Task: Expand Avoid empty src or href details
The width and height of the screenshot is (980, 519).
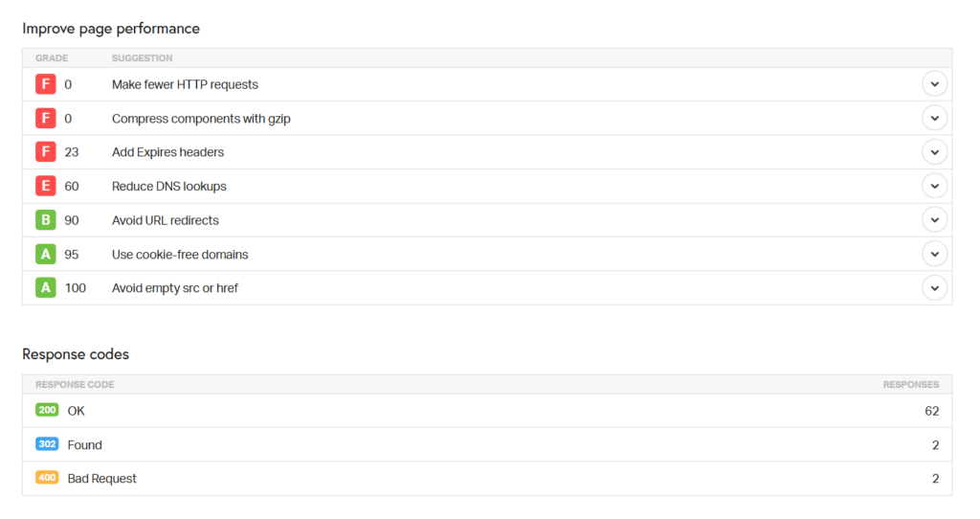Action: (x=934, y=287)
